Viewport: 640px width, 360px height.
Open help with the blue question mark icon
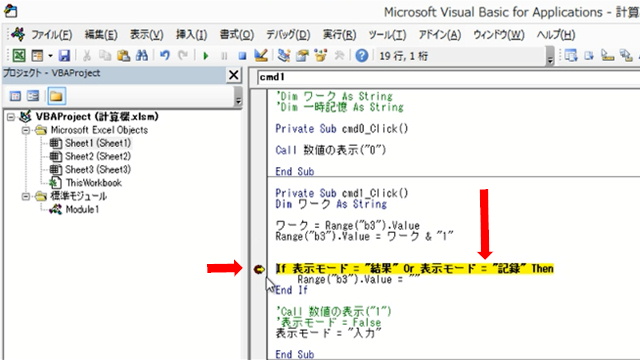pyautogui.click(x=362, y=55)
